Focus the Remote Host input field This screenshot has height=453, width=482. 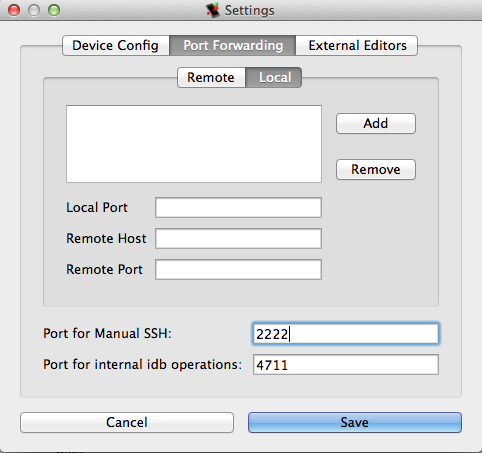[x=238, y=238]
